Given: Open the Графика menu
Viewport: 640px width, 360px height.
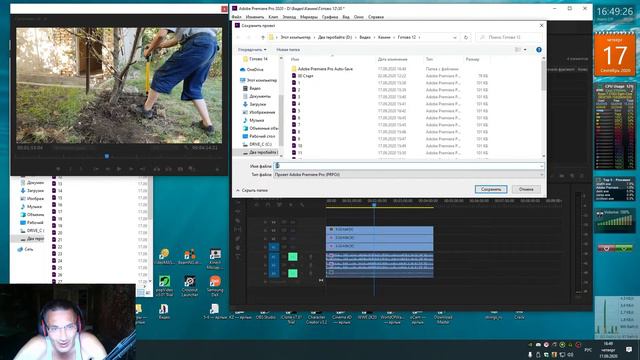Looking at the screenshot, I should pyautogui.click(x=330, y=17).
